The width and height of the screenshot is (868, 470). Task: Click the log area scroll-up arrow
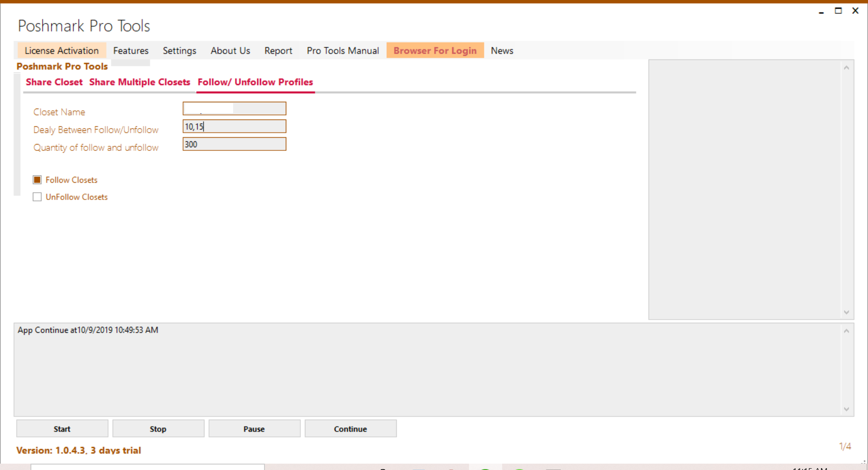(x=846, y=331)
